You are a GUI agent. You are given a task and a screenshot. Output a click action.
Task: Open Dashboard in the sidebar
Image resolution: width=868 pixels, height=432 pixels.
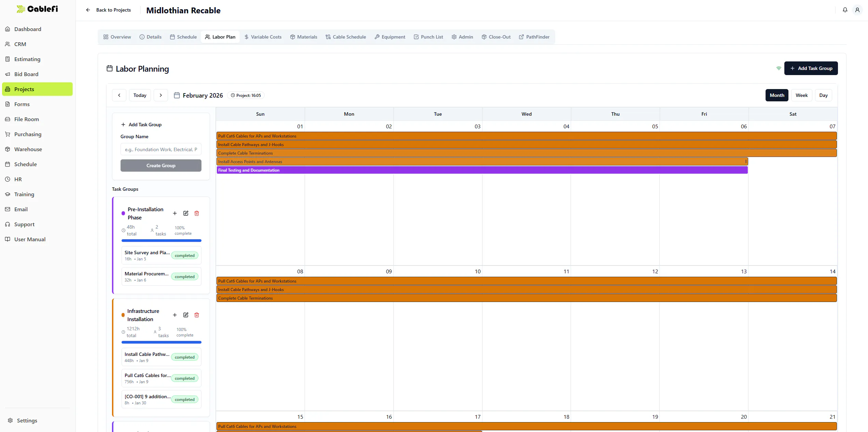pyautogui.click(x=37, y=29)
